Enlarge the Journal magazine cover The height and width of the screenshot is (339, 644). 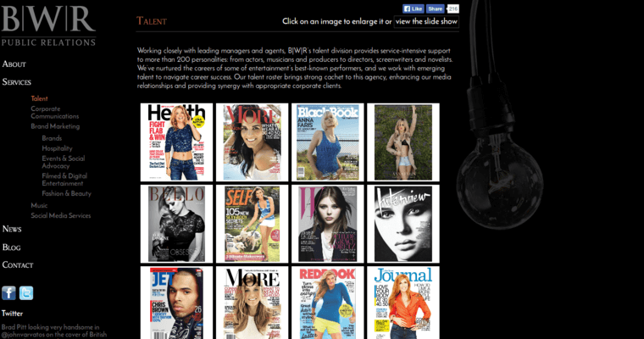pos(403,303)
